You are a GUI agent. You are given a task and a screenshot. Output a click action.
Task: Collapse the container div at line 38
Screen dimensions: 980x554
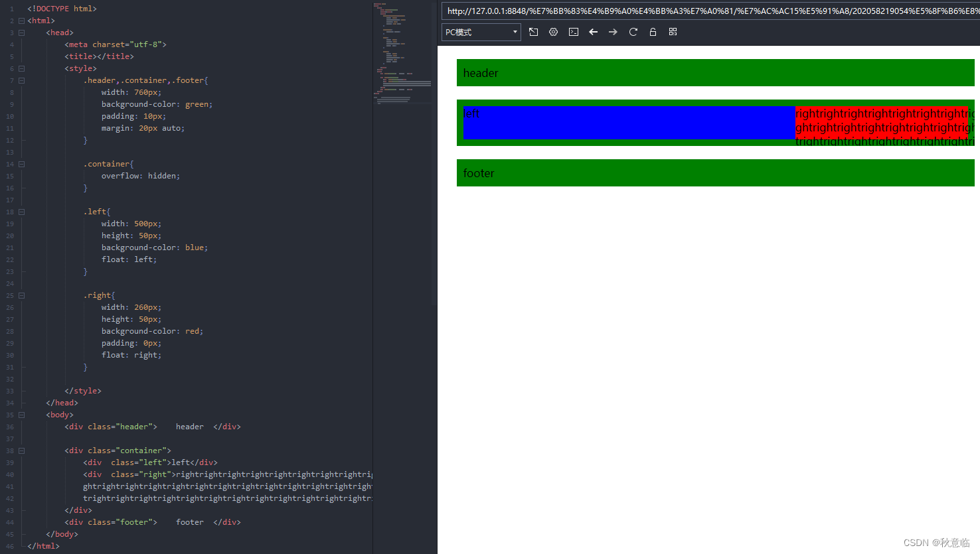click(21, 450)
